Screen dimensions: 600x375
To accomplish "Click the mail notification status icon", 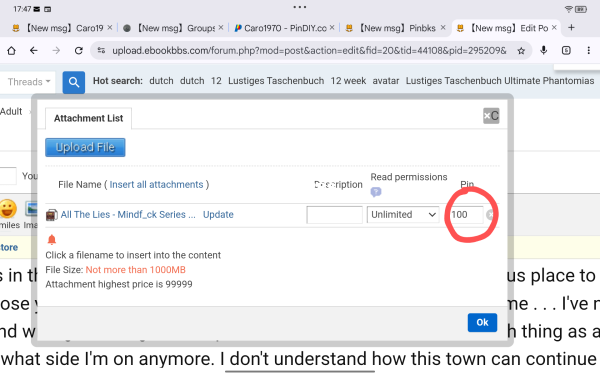I will 37,9.
